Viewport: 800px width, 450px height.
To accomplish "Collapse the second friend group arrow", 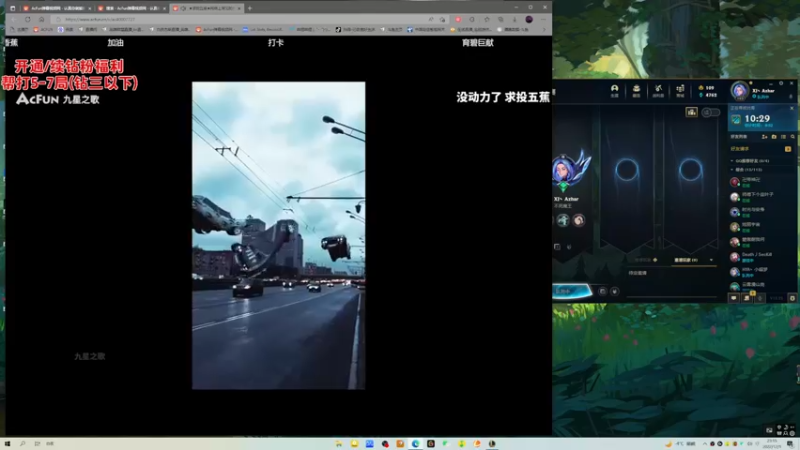I will click(732, 169).
